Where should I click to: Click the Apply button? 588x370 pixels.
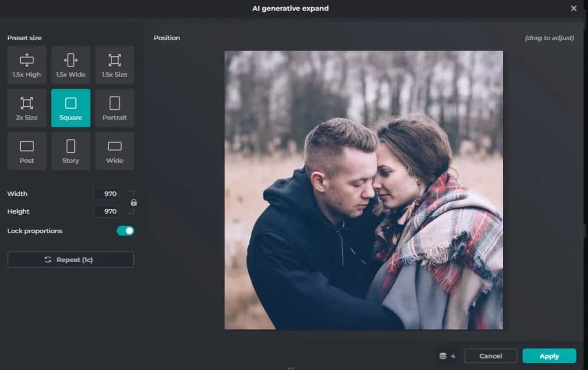pyautogui.click(x=549, y=356)
